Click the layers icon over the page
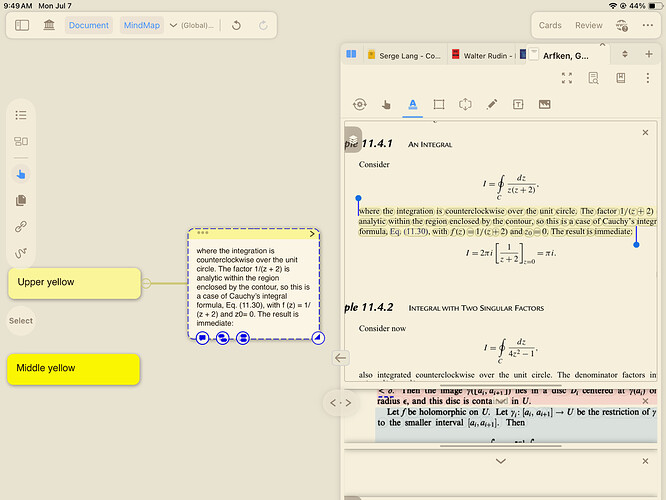The width and height of the screenshot is (666, 500). pos(353,139)
